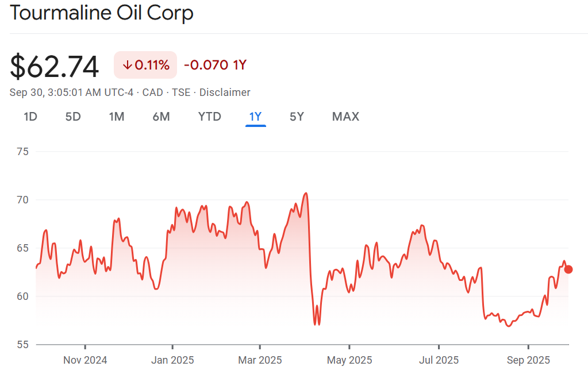Viewport: 588px width, 374px height.
Task: Click the 0.11% change badge
Action: pyautogui.click(x=145, y=65)
